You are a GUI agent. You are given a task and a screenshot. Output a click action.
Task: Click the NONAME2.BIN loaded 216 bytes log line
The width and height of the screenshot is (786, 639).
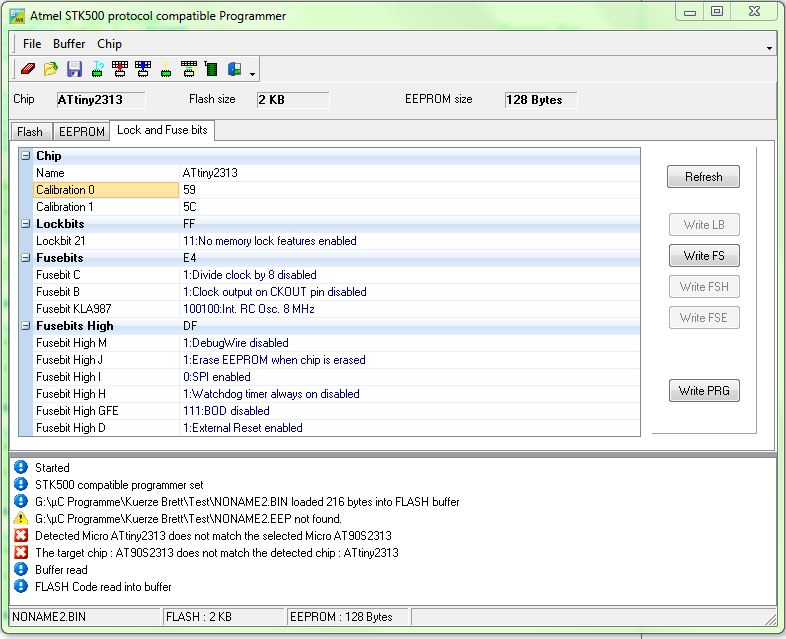point(247,502)
